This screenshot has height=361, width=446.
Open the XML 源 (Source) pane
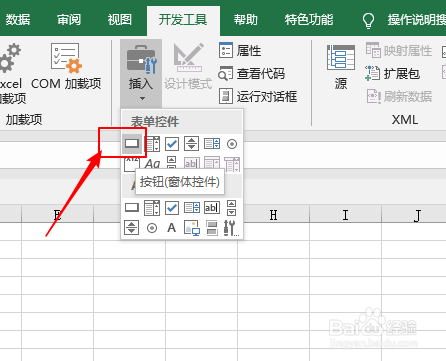[341, 68]
